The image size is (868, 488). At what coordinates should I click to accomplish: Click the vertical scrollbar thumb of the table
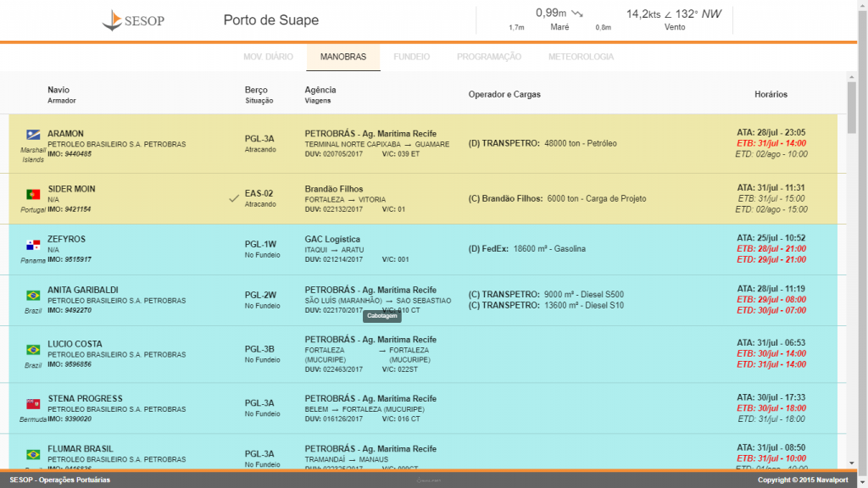pos(851,108)
